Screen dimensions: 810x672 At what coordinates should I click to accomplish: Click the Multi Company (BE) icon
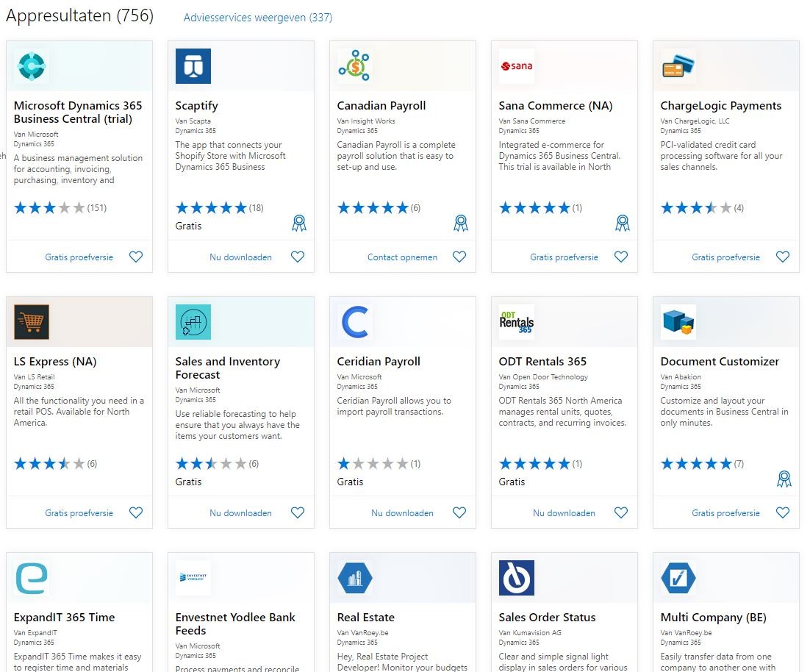click(x=678, y=577)
